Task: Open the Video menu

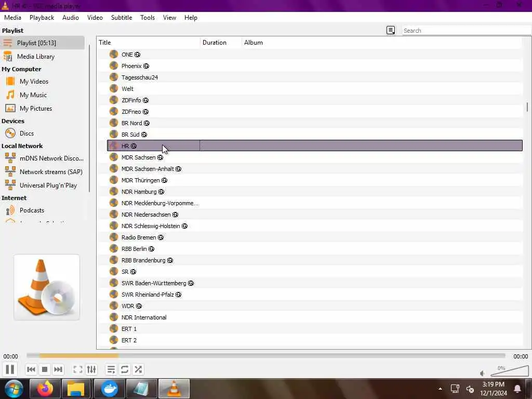Action: [95, 18]
